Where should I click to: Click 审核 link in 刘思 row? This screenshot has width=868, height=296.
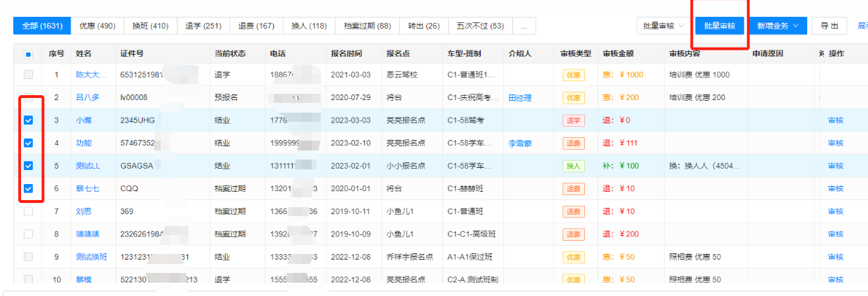836,211
